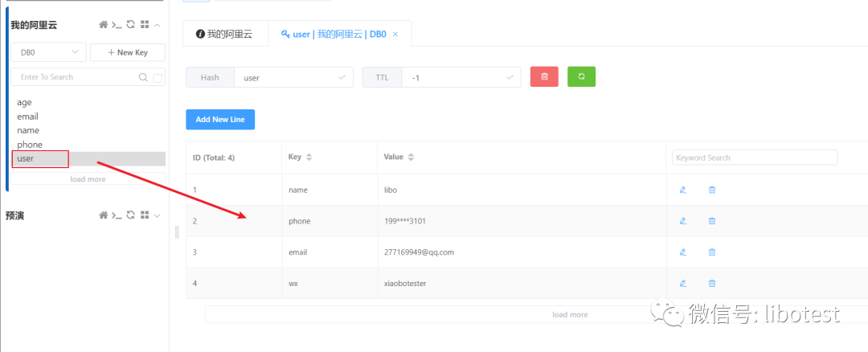This screenshot has height=352, width=868.
Task: Confirm TTL check icon
Action: coord(510,77)
